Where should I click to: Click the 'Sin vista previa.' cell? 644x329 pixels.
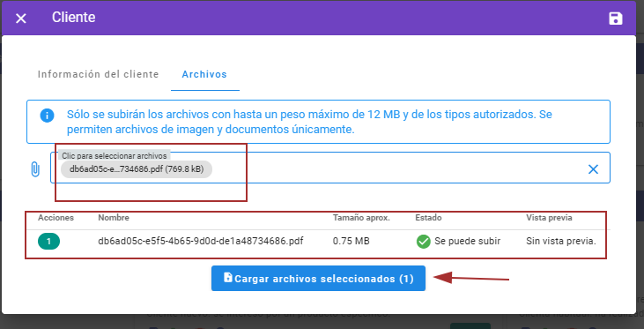point(560,242)
